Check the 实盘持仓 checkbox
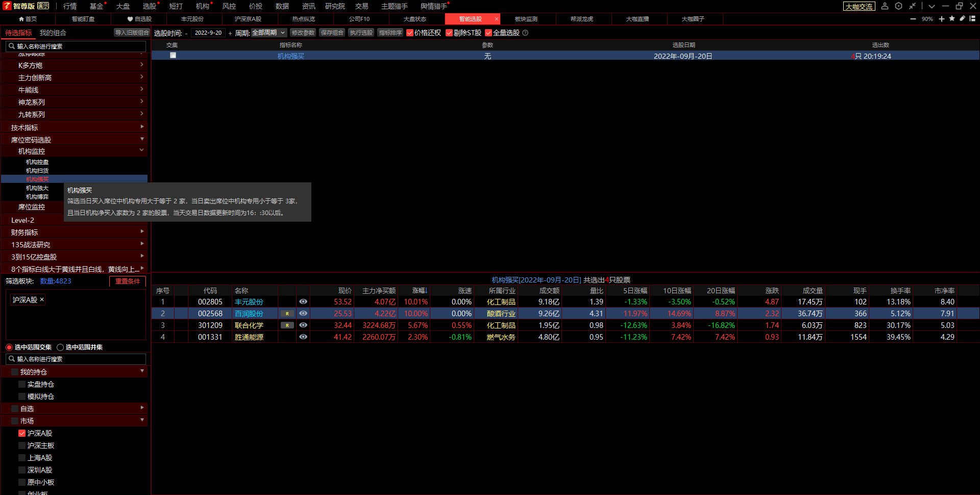This screenshot has height=495, width=980. [x=22, y=384]
